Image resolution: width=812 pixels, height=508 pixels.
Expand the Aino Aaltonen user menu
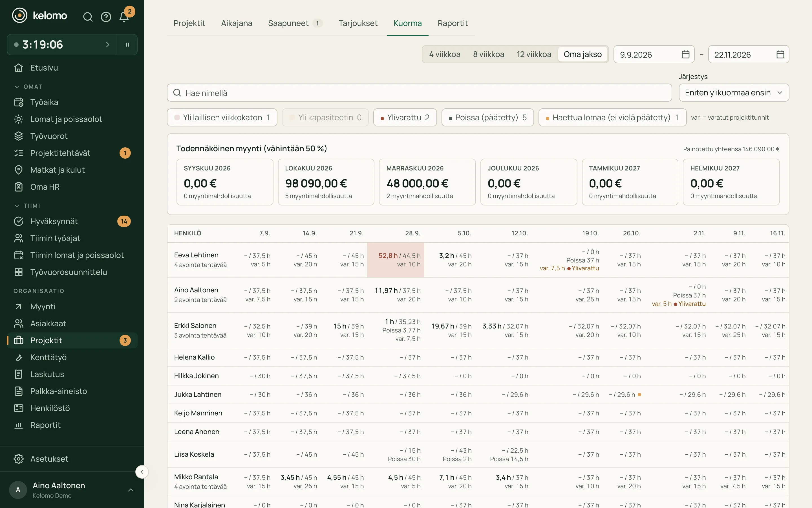point(72,490)
